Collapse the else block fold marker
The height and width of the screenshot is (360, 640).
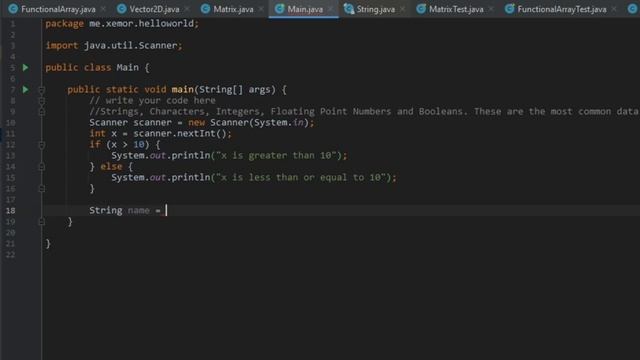pos(41,167)
